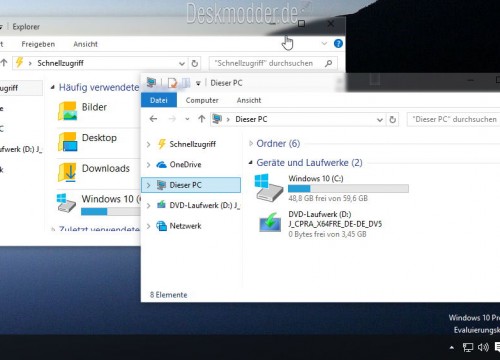
Task: Click the "Dieser PC" durchsuchen search box
Action: coord(453,119)
